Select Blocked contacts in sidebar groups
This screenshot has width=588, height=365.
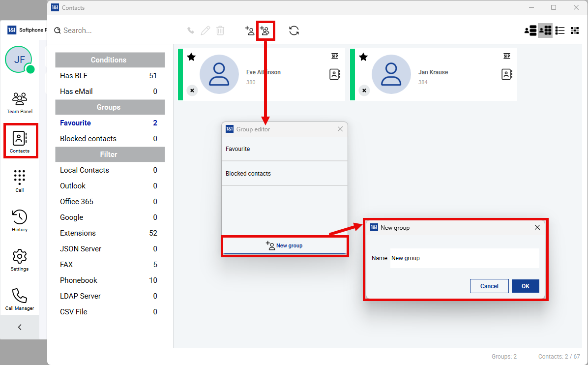[88, 139]
